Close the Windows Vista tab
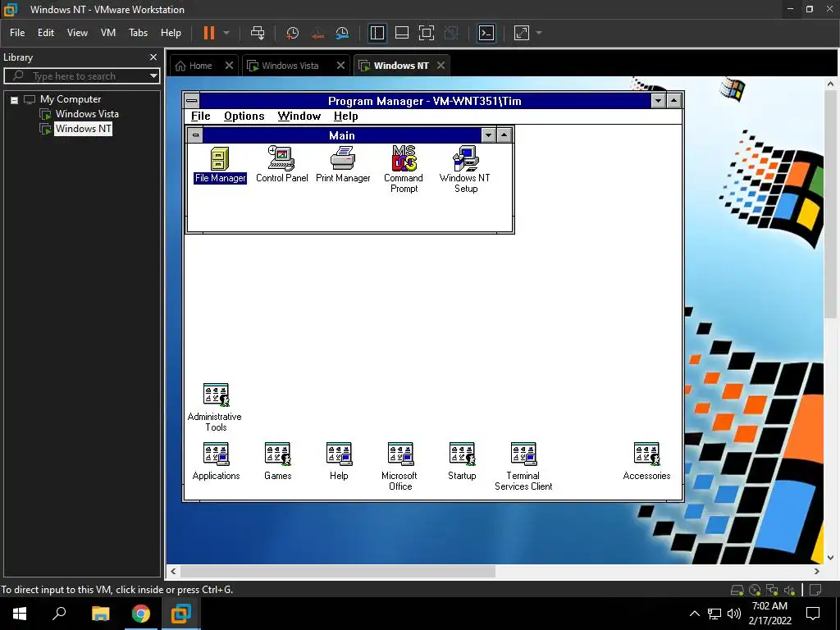The height and width of the screenshot is (630, 840). (340, 66)
